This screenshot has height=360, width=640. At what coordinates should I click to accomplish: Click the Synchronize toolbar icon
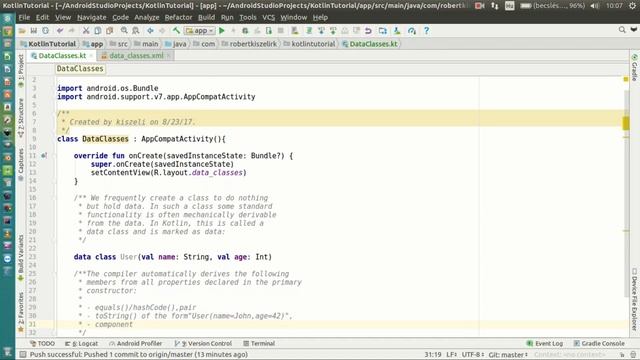click(x=45, y=31)
